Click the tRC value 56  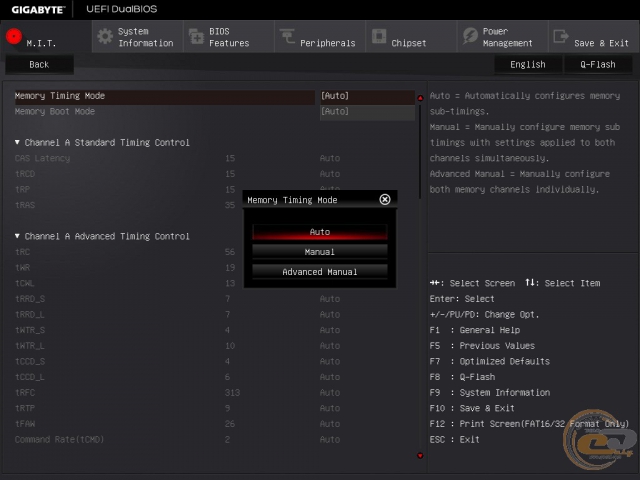tap(230, 252)
